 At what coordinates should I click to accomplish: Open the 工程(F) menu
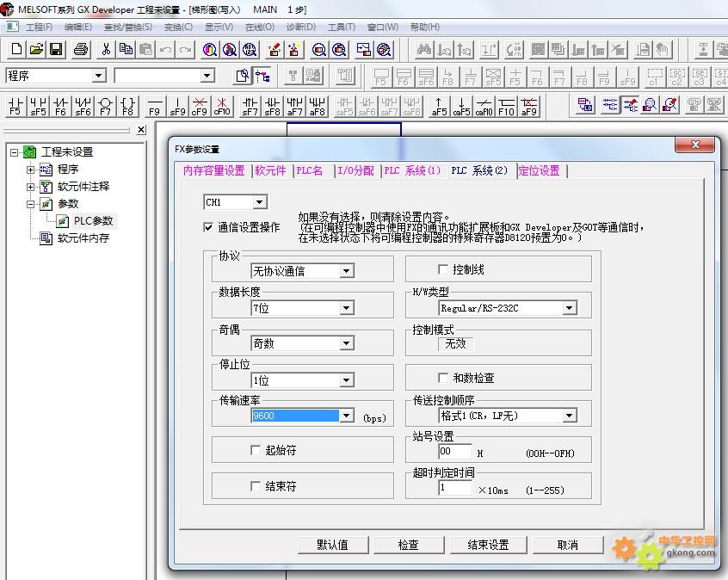click(x=39, y=27)
